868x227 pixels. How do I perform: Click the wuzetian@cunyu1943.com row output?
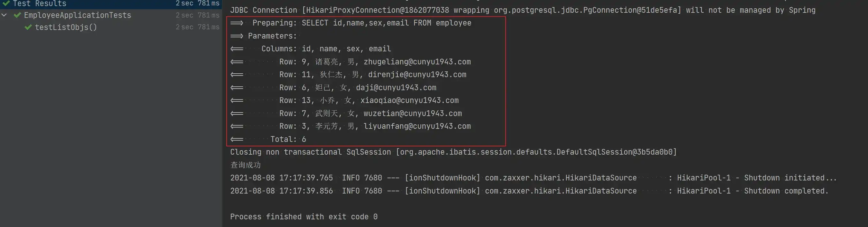[346, 114]
